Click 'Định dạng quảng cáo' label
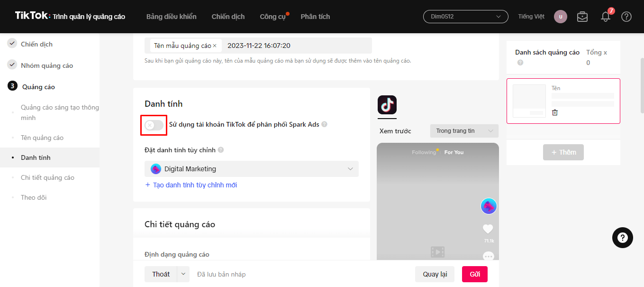The width and height of the screenshot is (644, 287). tap(177, 255)
